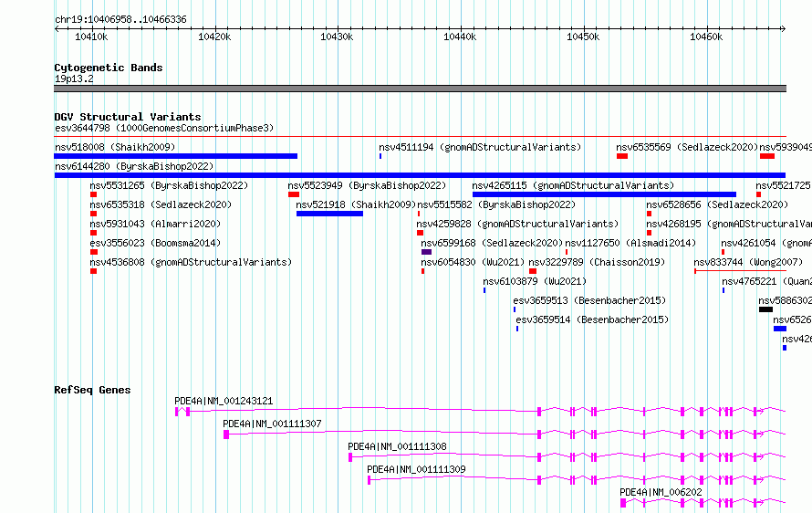Click the 10430k ruler tick label
812x513 pixels.
[x=338, y=37]
